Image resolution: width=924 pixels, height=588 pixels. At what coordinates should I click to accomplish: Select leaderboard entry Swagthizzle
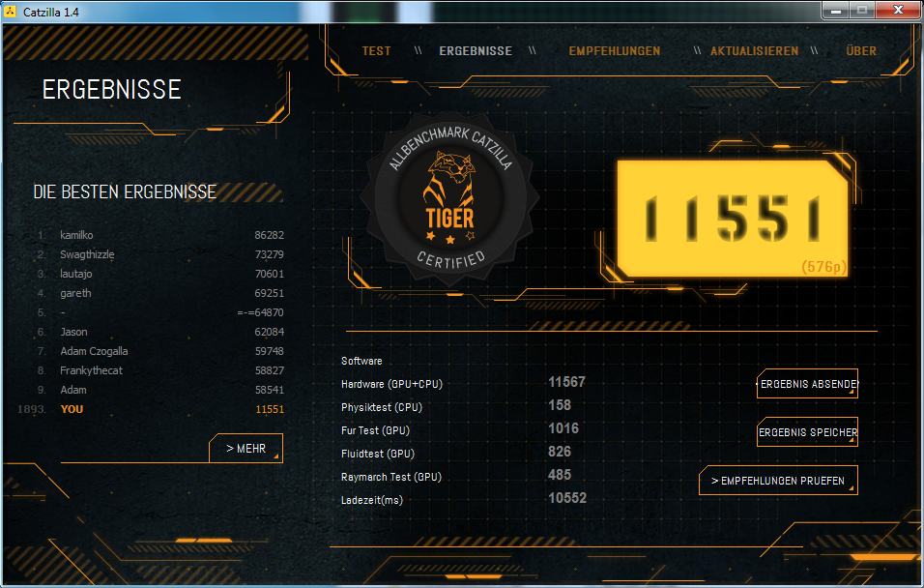[87, 254]
